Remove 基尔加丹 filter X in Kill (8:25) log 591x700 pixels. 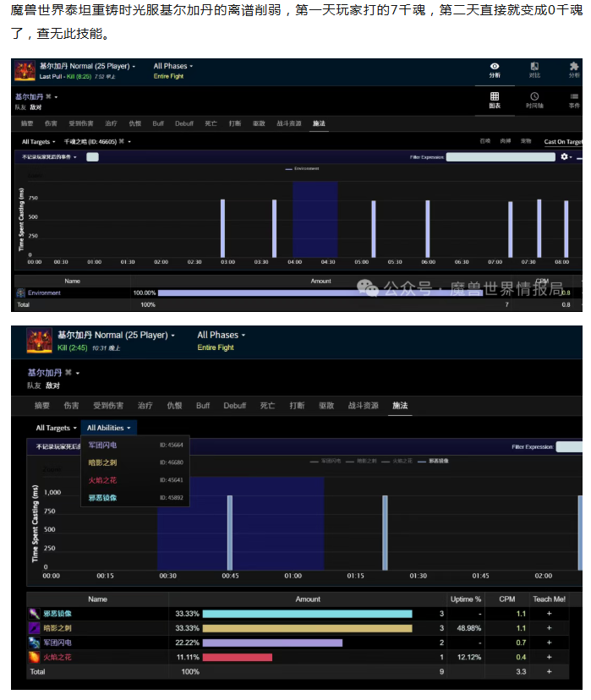pos(49,96)
